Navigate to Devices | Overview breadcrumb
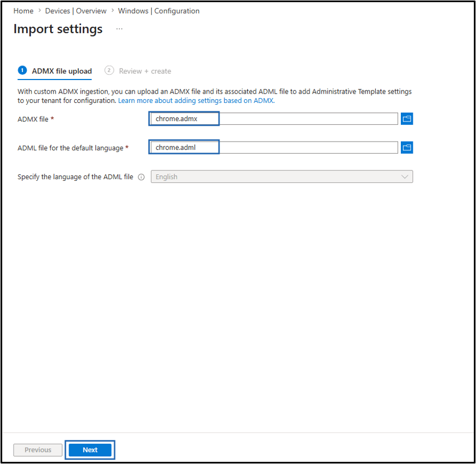The image size is (476, 464). pyautogui.click(x=76, y=11)
